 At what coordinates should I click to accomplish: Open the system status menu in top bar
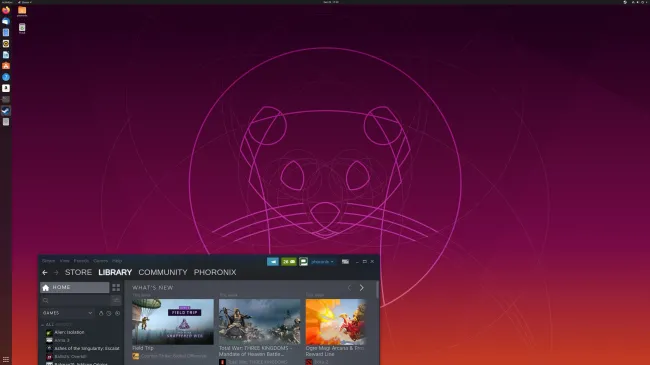click(x=639, y=2)
